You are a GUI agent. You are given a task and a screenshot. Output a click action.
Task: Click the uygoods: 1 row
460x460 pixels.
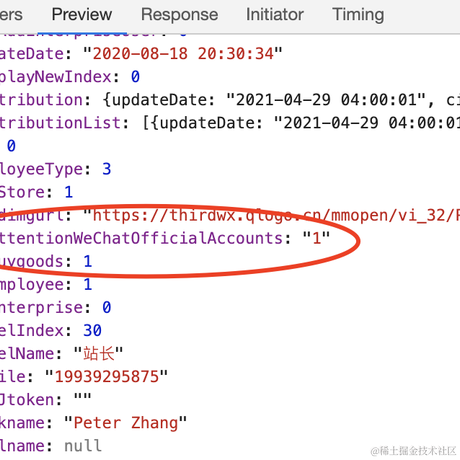tap(46, 261)
